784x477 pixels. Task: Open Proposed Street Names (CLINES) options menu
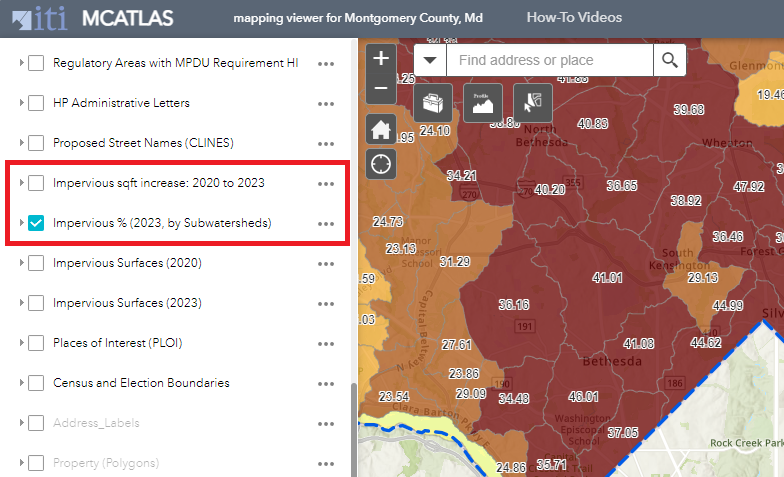tap(325, 143)
